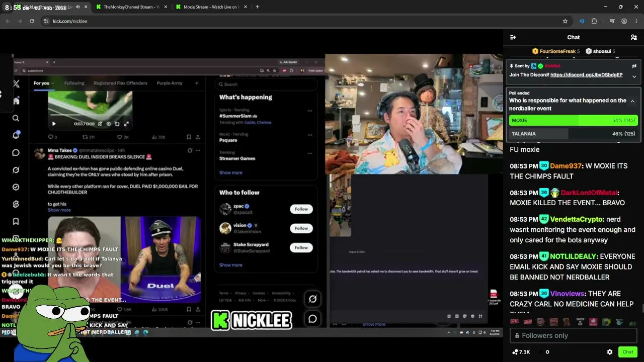This screenshot has height=362, width=644.
Task: Click the Followers only chat input
Action: [574, 335]
